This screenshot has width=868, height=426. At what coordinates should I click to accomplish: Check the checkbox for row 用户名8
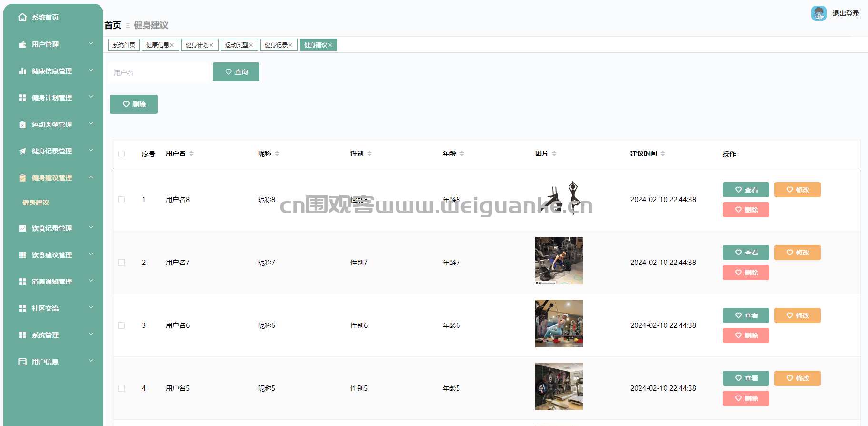click(121, 200)
